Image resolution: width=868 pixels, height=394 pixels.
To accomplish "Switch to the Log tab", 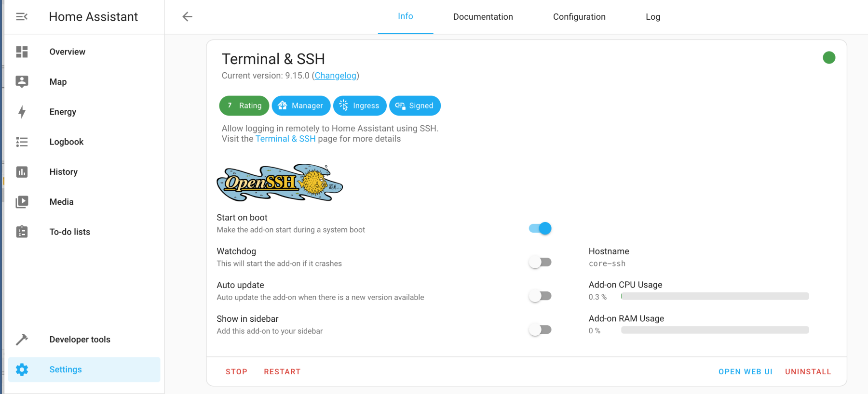I will pyautogui.click(x=653, y=17).
